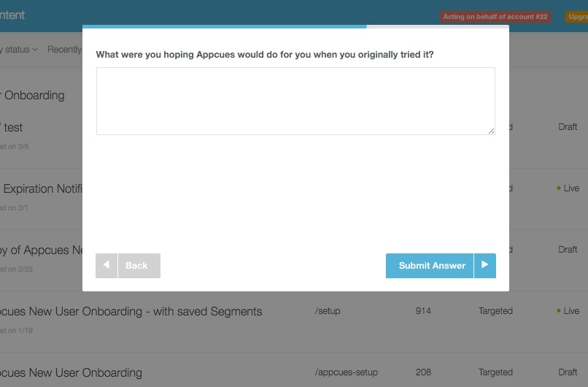Click the right arrow icon beside Submit Answer
This screenshot has height=387, width=588.
pos(485,266)
